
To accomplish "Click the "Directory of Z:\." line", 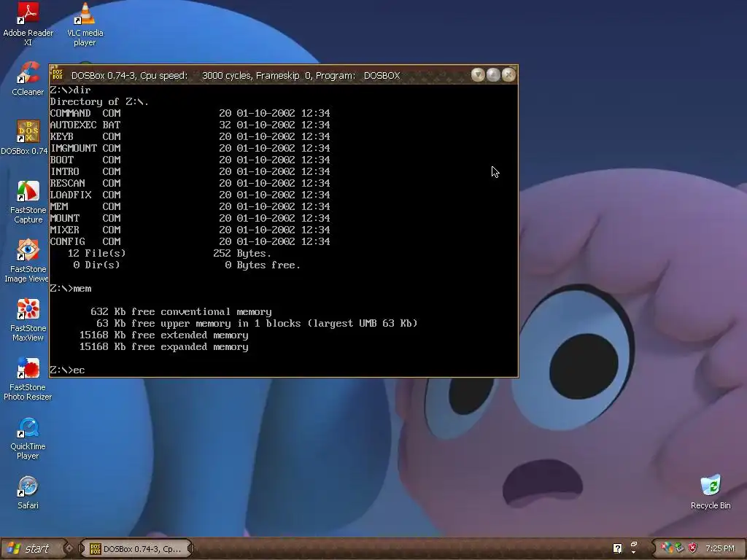I will click(x=99, y=101).
